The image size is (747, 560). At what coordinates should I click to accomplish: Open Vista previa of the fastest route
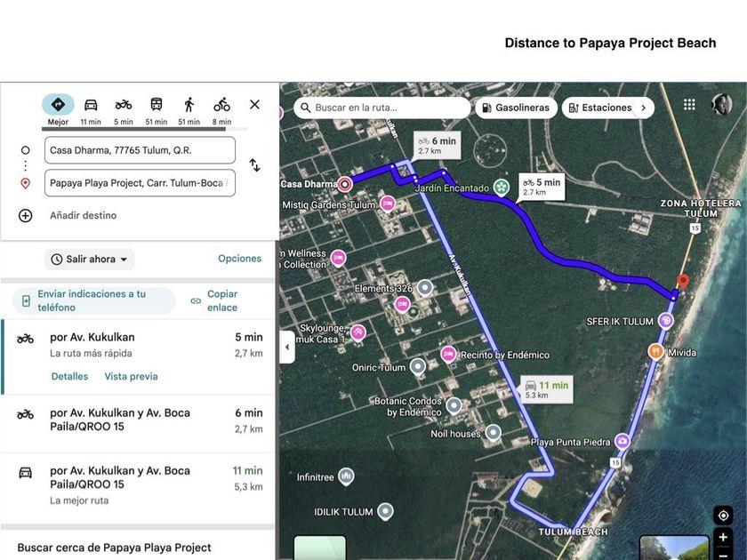131,376
